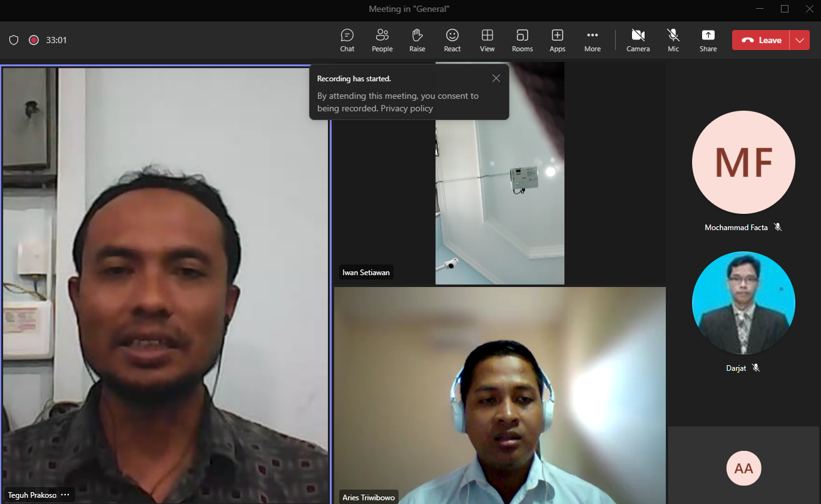Share your screen content

click(x=708, y=40)
